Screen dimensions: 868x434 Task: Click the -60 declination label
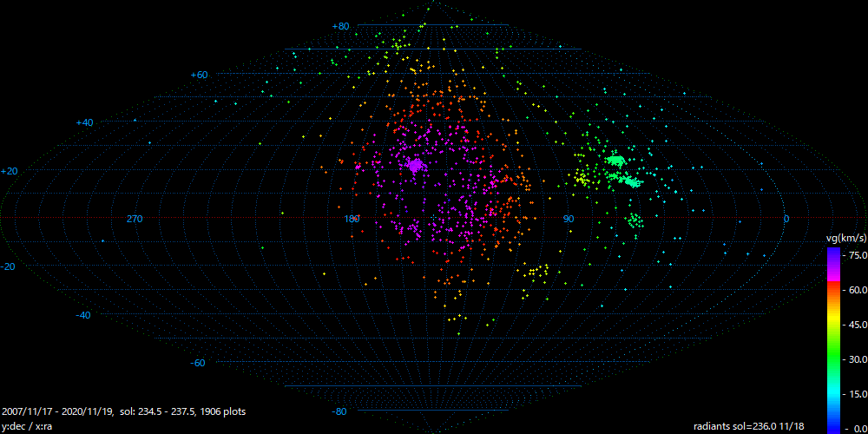(x=198, y=363)
